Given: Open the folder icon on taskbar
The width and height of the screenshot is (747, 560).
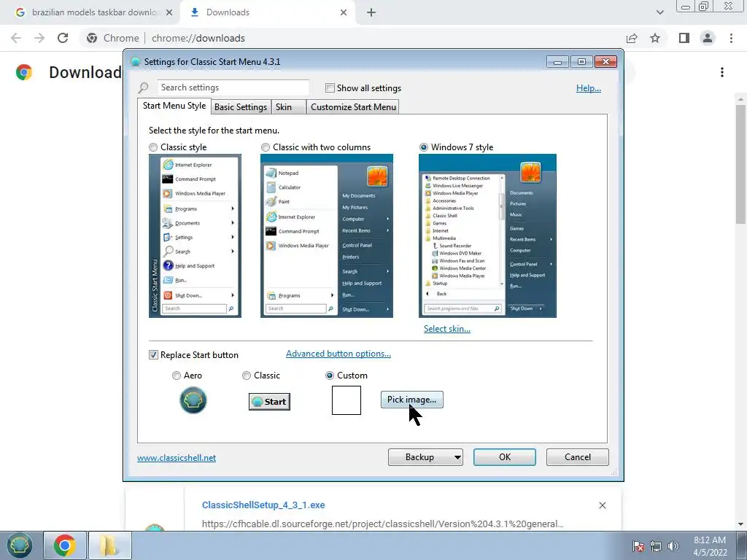Looking at the screenshot, I should [x=109, y=545].
